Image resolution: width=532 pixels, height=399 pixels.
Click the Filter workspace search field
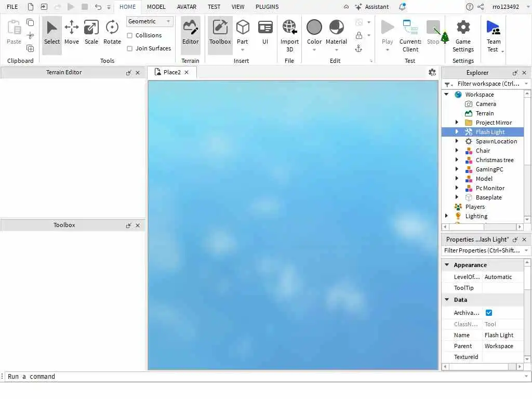[x=487, y=84]
